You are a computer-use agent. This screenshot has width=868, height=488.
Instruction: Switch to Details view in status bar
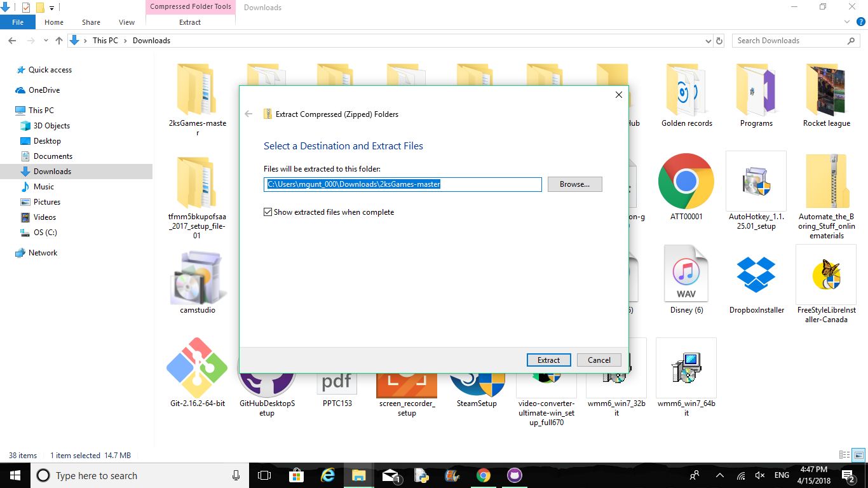844,455
